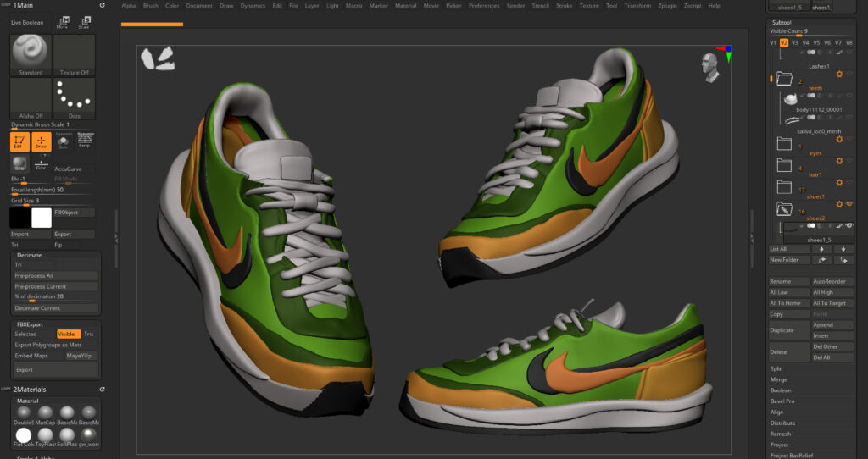868x459 pixels.
Task: Toggle Edit mode button
Action: pyautogui.click(x=19, y=141)
